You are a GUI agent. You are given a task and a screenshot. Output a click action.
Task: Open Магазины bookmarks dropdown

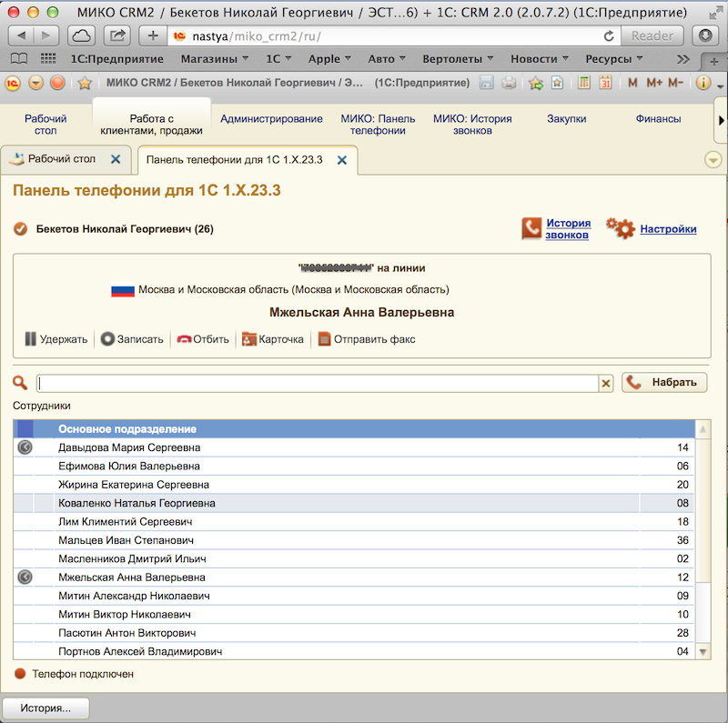pos(215,59)
